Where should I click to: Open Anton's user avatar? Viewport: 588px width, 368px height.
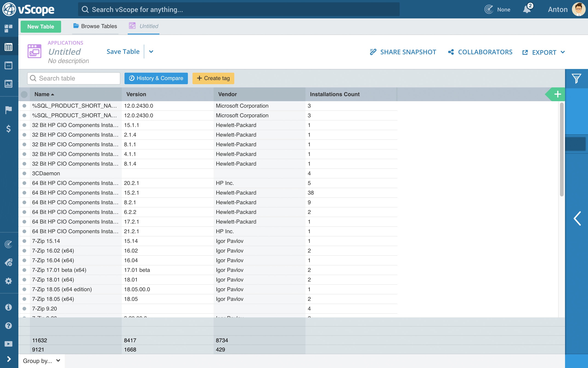tap(579, 9)
